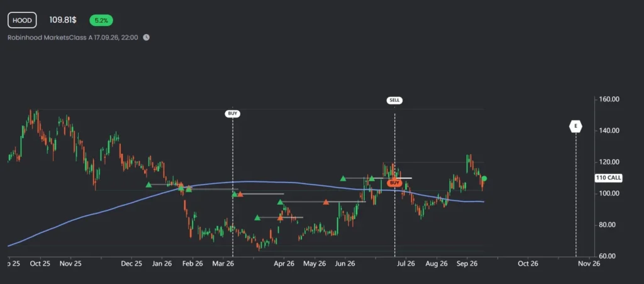The height and width of the screenshot is (284, 644).
Task: Select the white SELL marker atop chart
Action: coord(395,100)
